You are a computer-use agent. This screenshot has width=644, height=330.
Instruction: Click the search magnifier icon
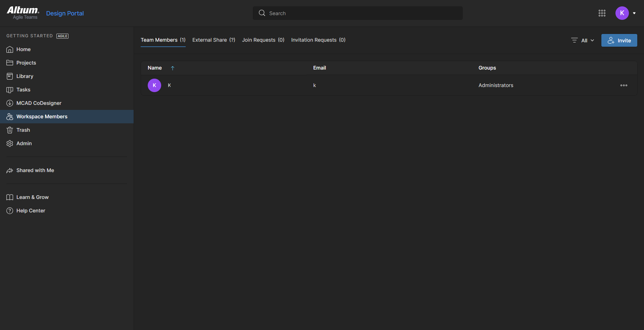click(262, 13)
